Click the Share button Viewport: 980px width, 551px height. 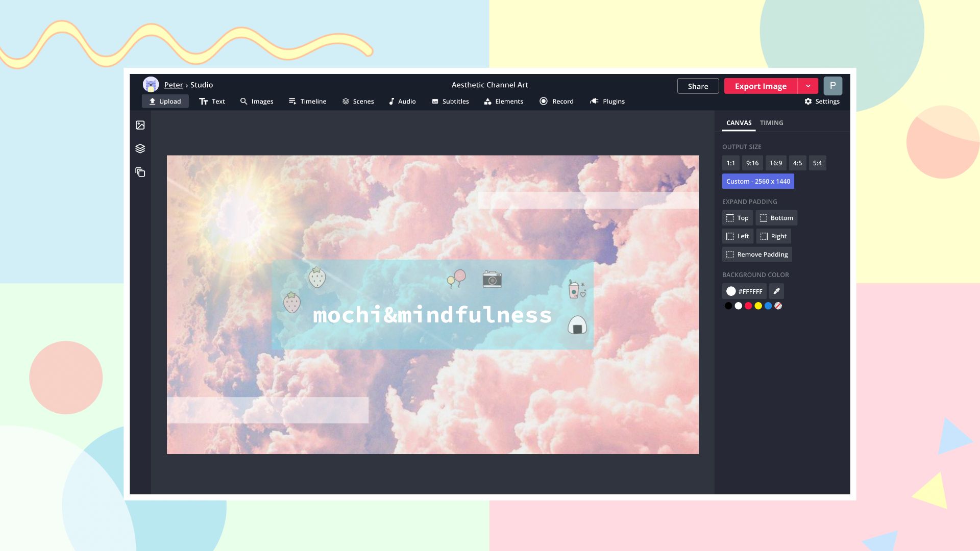(698, 85)
